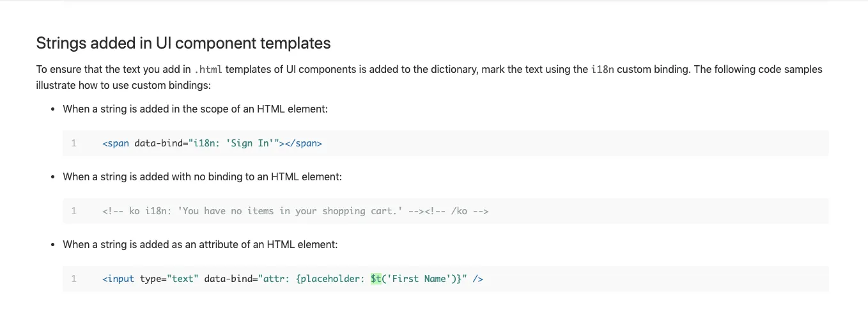
Task: Click the 'Strings added in UI component templates' heading
Action: [183, 43]
